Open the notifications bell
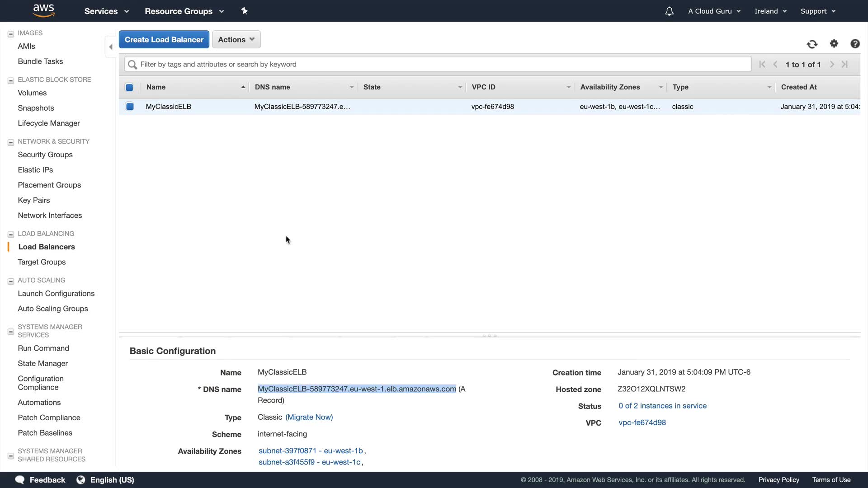The image size is (868, 488). [669, 11]
